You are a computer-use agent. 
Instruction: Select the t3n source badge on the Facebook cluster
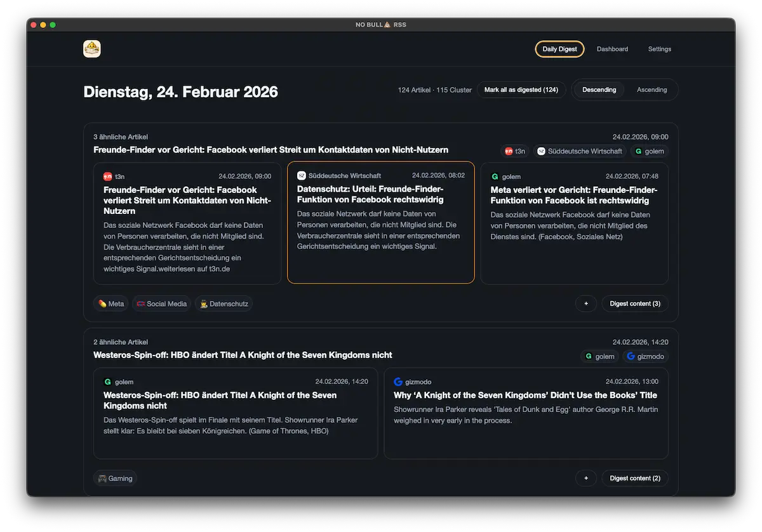point(514,151)
